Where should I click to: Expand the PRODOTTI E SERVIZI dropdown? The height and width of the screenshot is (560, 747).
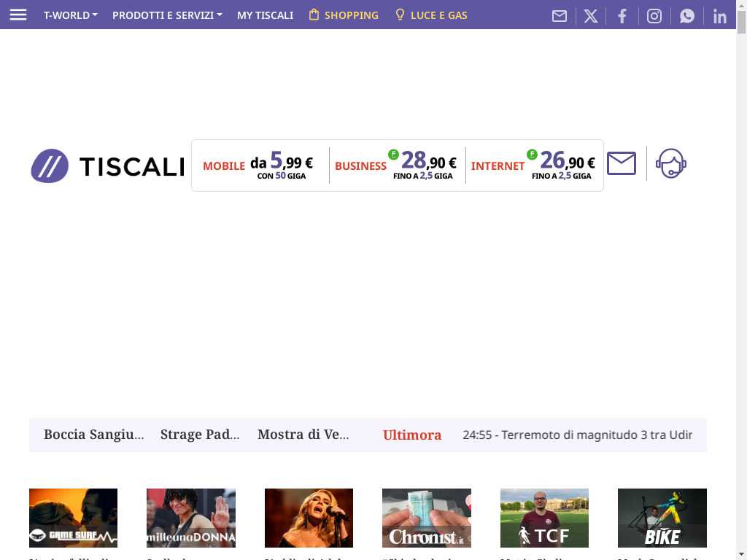point(167,15)
